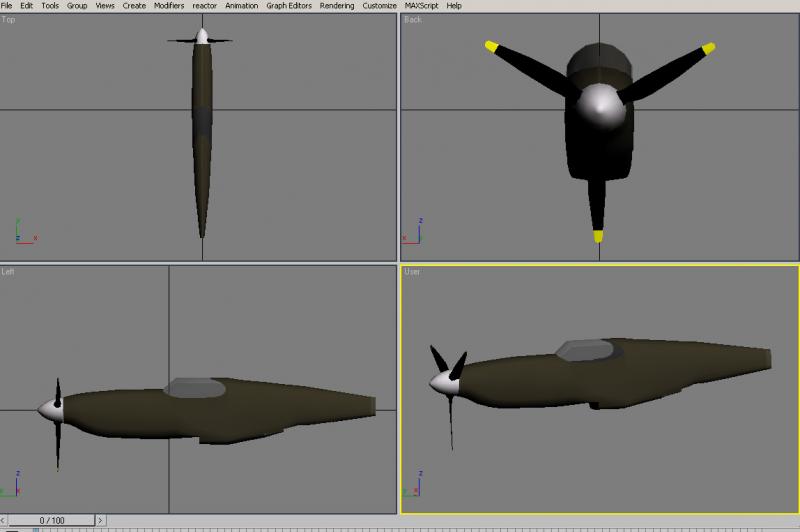The height and width of the screenshot is (532, 800).
Task: Select the white propeller spinner in Back viewport
Action: point(601,108)
